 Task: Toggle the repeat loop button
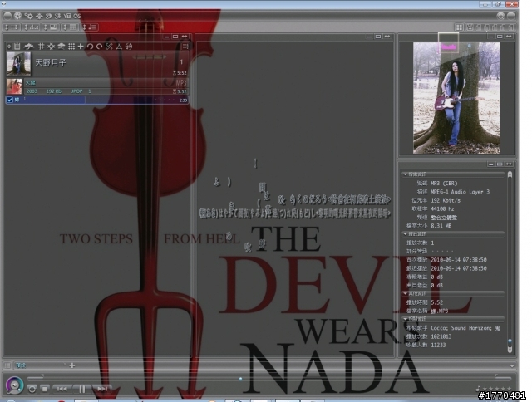coord(32,389)
